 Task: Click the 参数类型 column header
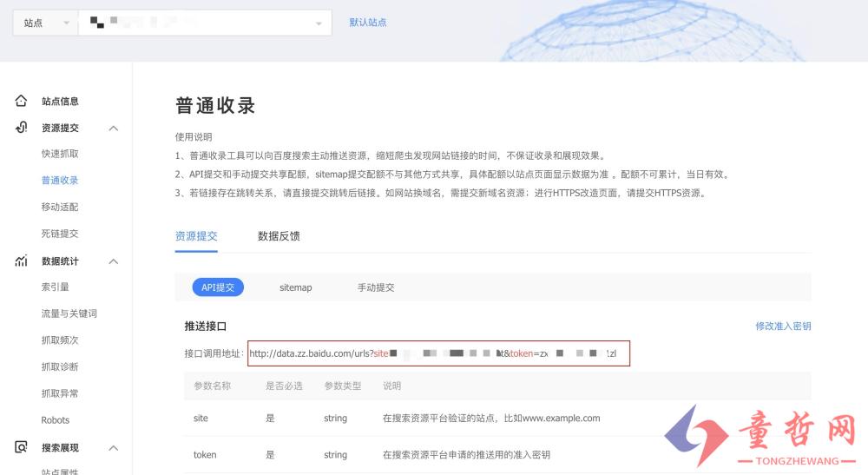pos(343,386)
